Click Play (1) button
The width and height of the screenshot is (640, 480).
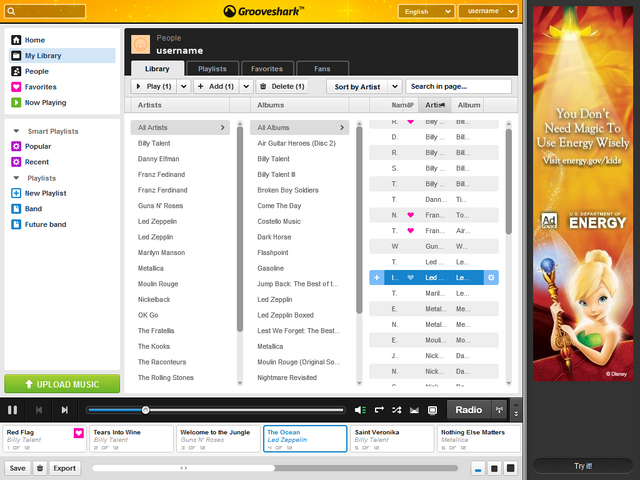pyautogui.click(x=154, y=87)
